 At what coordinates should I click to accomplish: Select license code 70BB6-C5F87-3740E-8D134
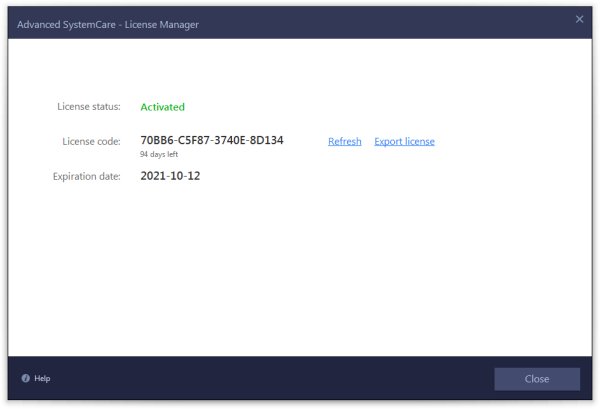click(212, 140)
